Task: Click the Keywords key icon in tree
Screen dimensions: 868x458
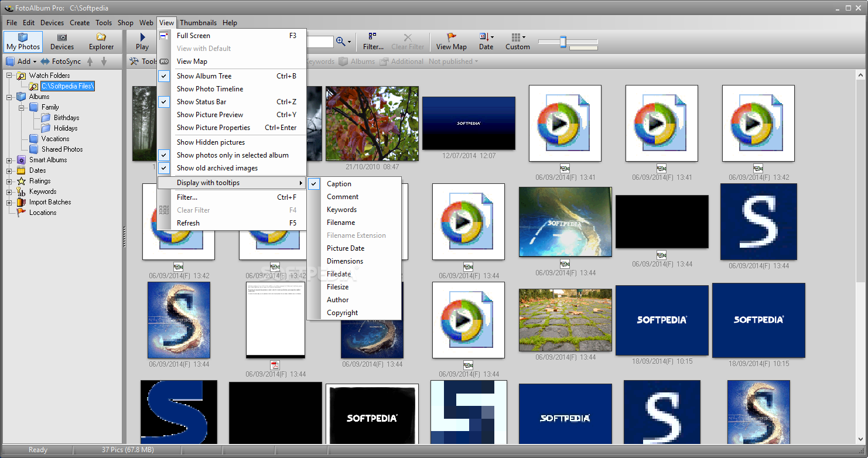Action: [x=21, y=192]
